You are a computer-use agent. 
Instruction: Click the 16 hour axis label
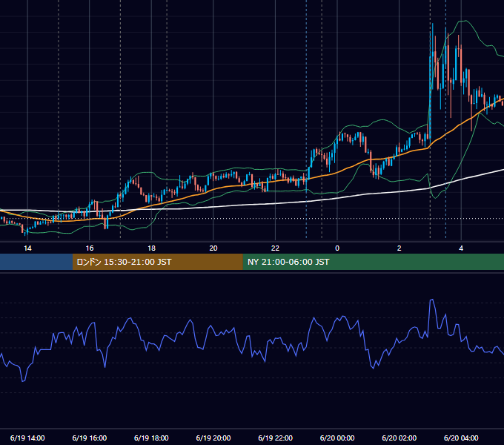[x=90, y=248]
